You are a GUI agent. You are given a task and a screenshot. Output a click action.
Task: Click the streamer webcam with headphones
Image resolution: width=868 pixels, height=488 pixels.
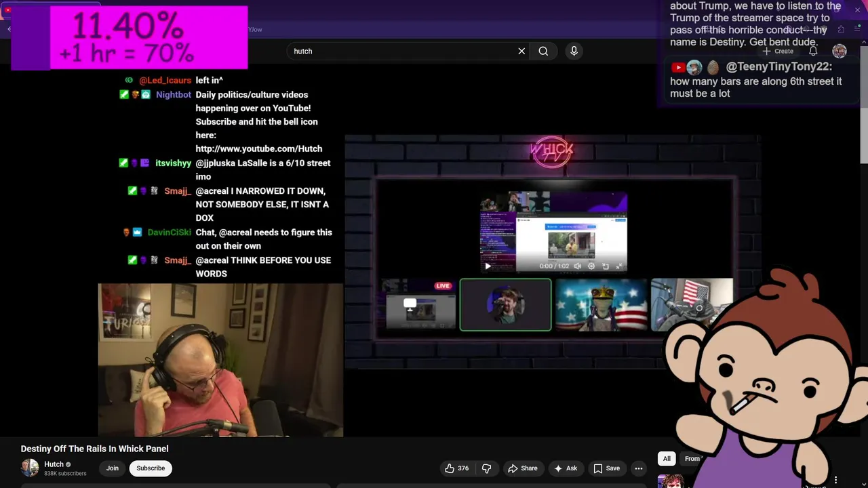coord(220,360)
